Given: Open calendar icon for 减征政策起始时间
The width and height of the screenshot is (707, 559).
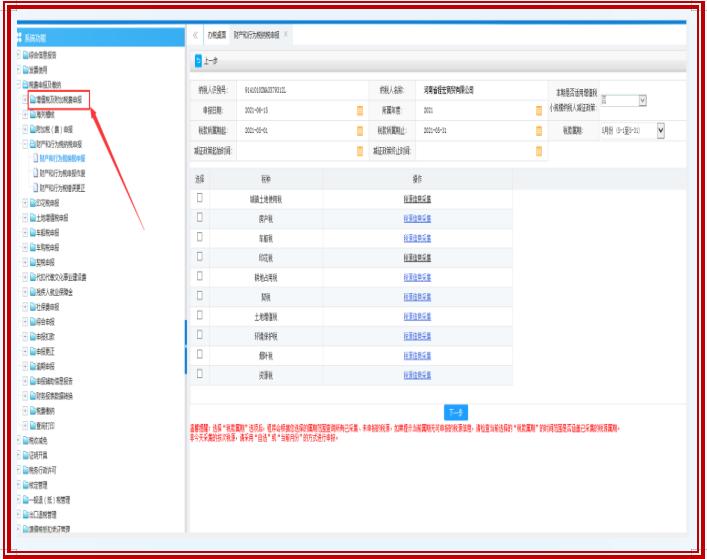Looking at the screenshot, I should coord(360,151).
